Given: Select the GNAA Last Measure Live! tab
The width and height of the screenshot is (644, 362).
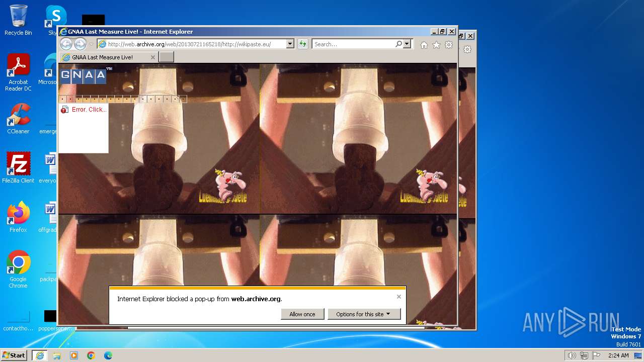Looking at the screenshot, I should (x=104, y=57).
